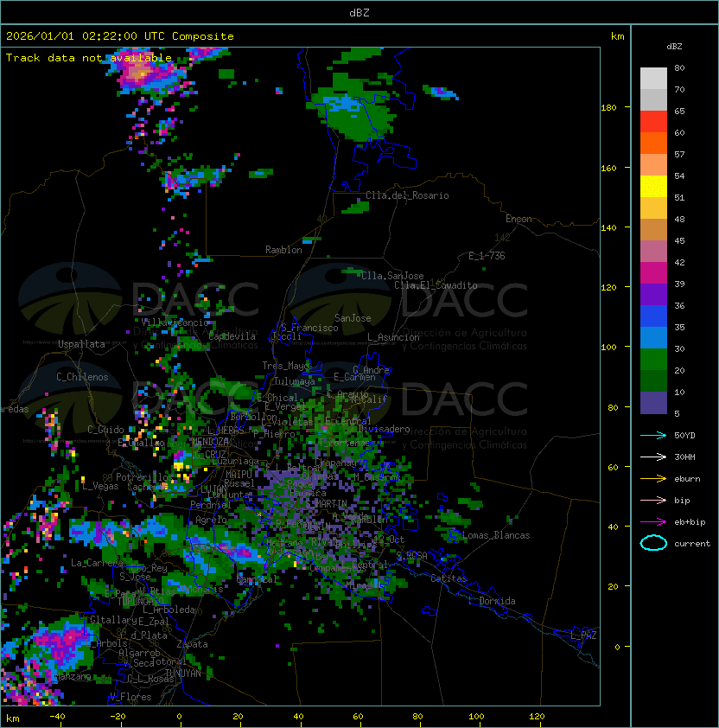Click the Zapata map label

[192, 644]
